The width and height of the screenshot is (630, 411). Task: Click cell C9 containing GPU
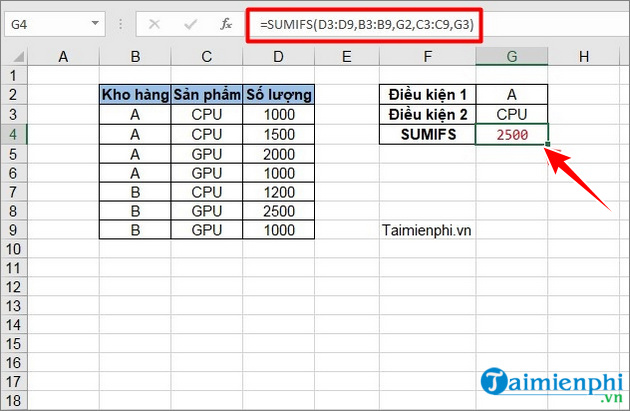pyautogui.click(x=207, y=230)
